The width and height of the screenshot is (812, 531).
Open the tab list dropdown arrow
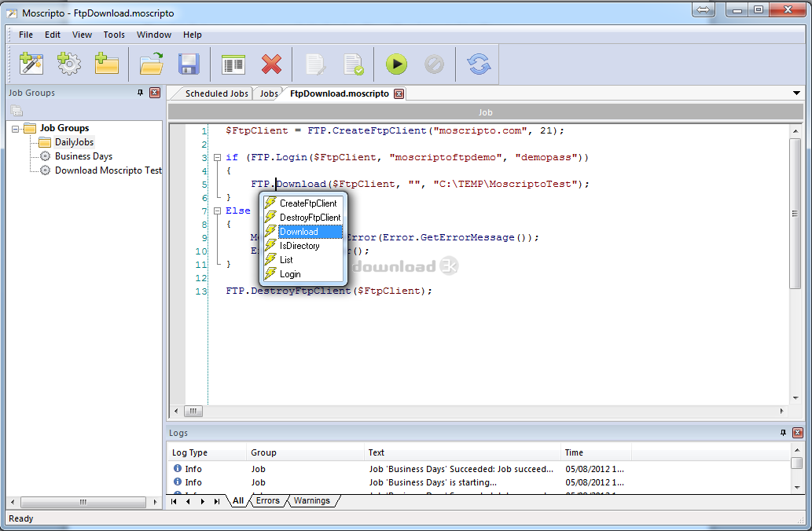point(796,93)
